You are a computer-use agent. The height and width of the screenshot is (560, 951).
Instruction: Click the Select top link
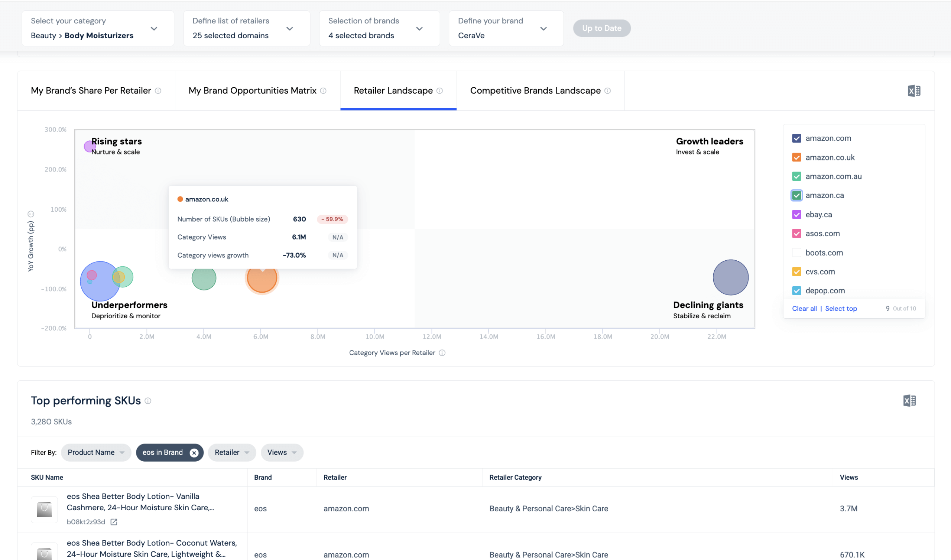[841, 309]
